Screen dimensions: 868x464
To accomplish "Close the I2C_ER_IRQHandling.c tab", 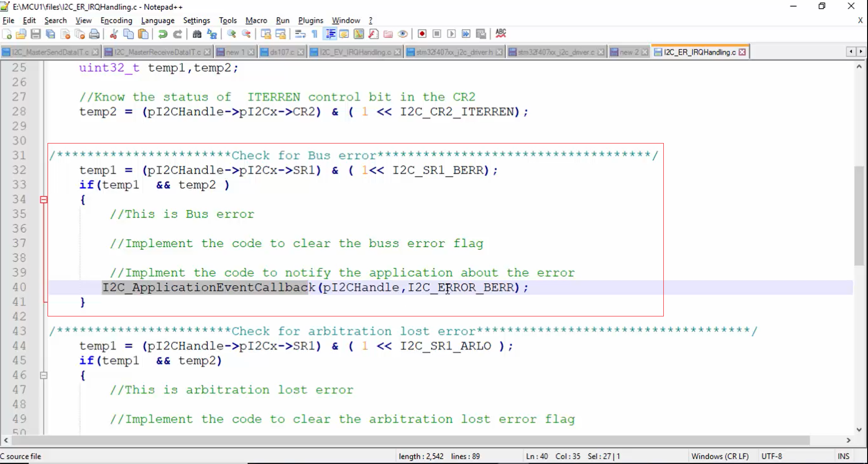I will point(742,52).
